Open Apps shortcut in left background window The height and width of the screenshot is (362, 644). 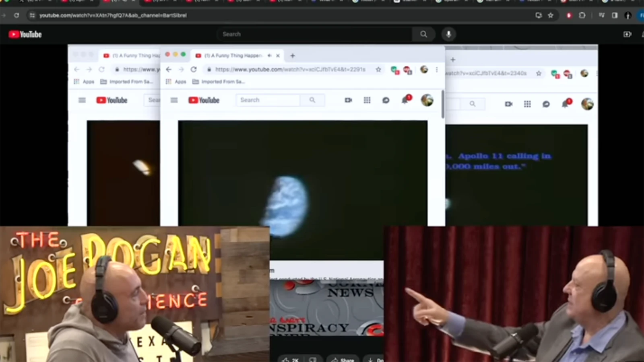coord(84,82)
